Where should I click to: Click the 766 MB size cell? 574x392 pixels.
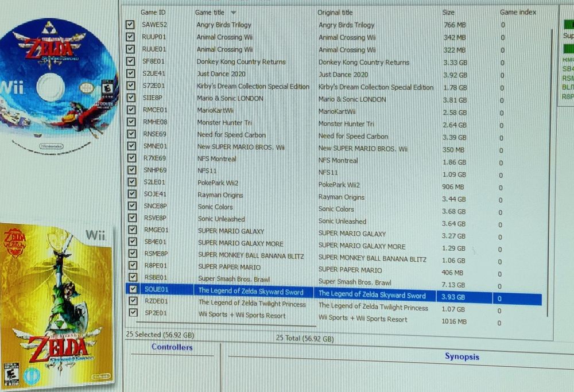(455, 25)
